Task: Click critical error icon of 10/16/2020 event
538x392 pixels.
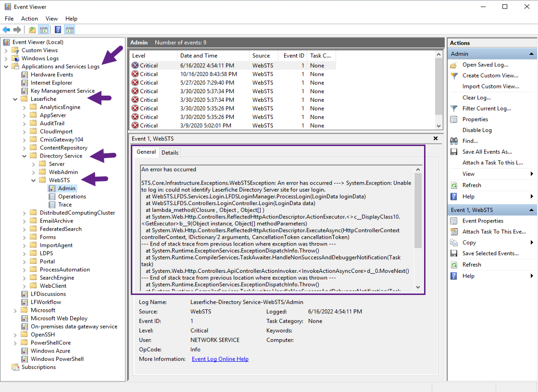Action: 135,74
